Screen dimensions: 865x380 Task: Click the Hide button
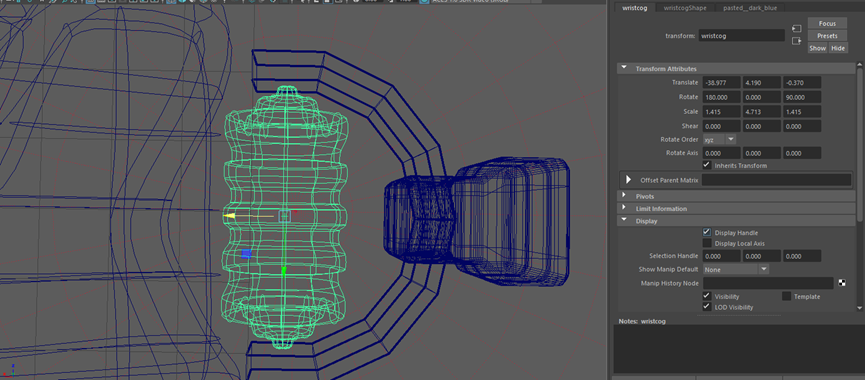[x=838, y=48]
